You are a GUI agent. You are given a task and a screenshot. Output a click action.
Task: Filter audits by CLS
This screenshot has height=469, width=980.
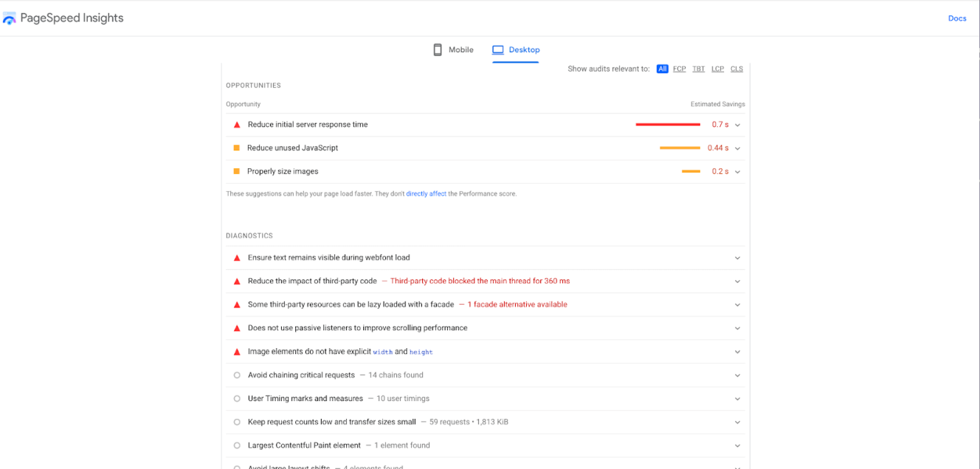point(736,69)
